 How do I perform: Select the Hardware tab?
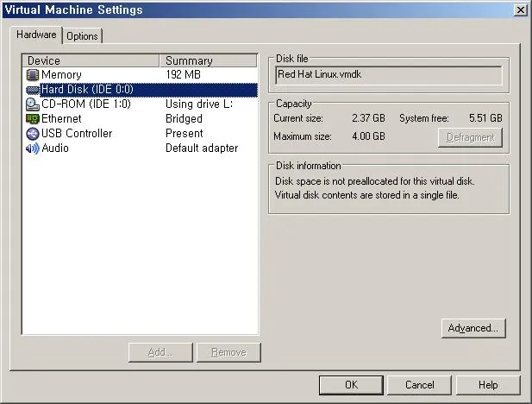click(x=37, y=35)
